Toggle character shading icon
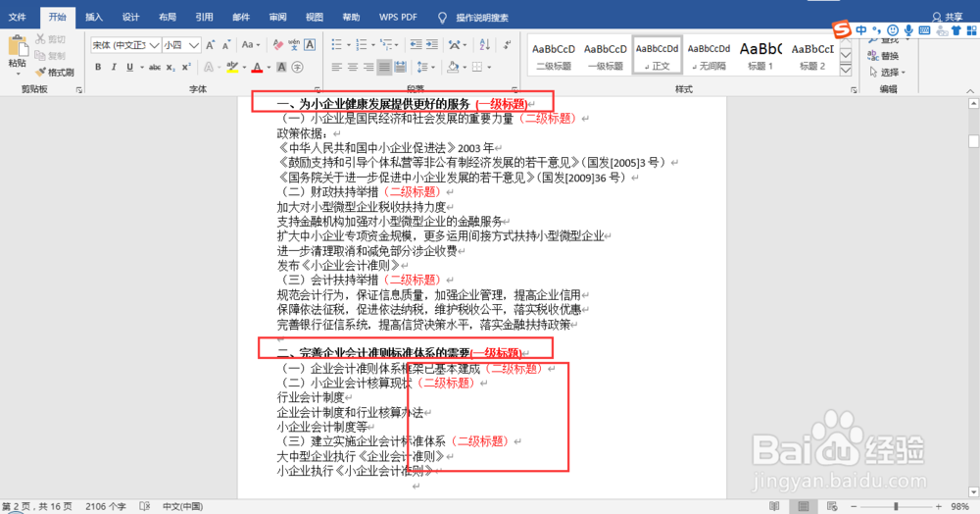The width and height of the screenshot is (980, 514). point(281,67)
